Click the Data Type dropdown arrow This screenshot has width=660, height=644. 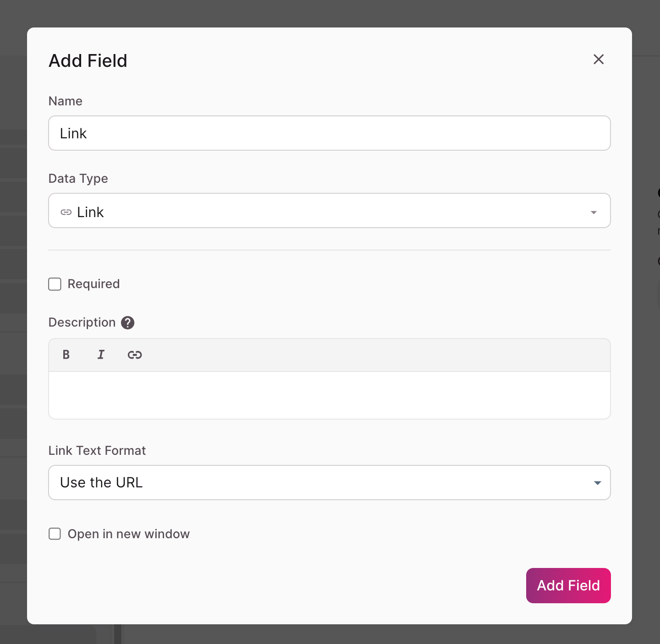pyautogui.click(x=594, y=212)
